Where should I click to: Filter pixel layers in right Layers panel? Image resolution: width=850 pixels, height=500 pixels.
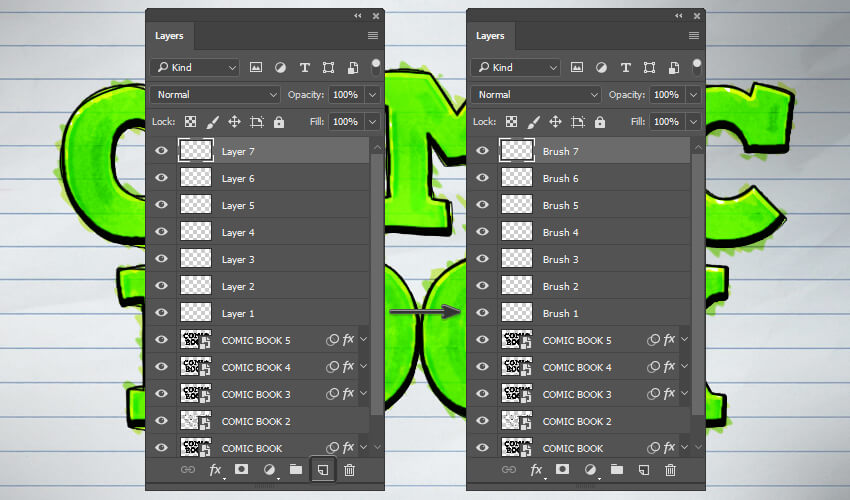point(577,67)
